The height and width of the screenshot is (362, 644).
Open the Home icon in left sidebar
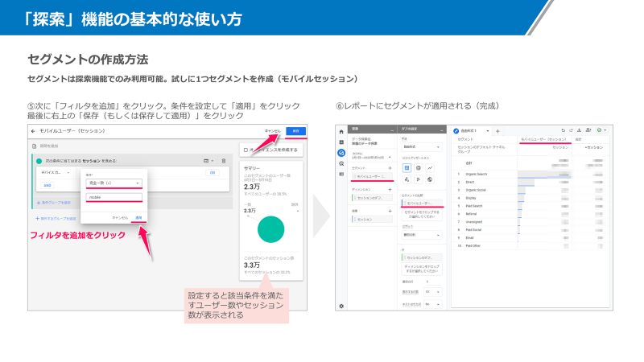point(341,130)
